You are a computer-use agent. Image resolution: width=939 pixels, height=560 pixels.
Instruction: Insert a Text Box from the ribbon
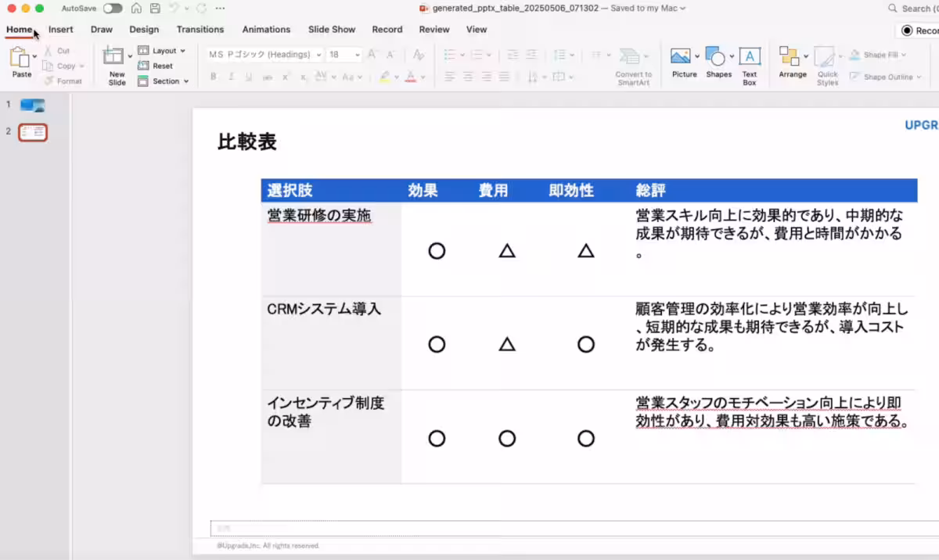tap(749, 63)
